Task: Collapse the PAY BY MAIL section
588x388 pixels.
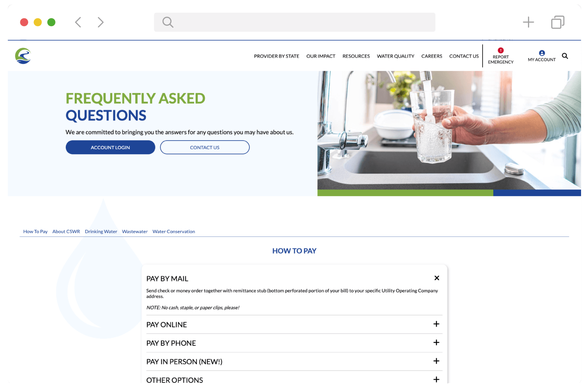Action: coord(437,278)
